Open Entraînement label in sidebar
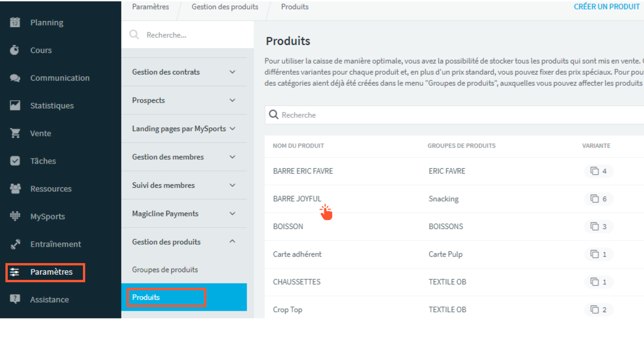The image size is (644, 362). 56,244
